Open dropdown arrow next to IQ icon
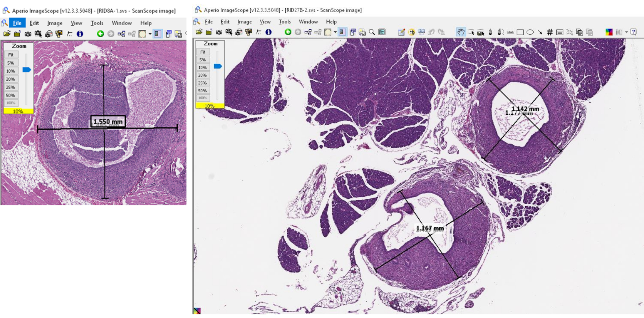This screenshot has height=318, width=644. coord(626,32)
